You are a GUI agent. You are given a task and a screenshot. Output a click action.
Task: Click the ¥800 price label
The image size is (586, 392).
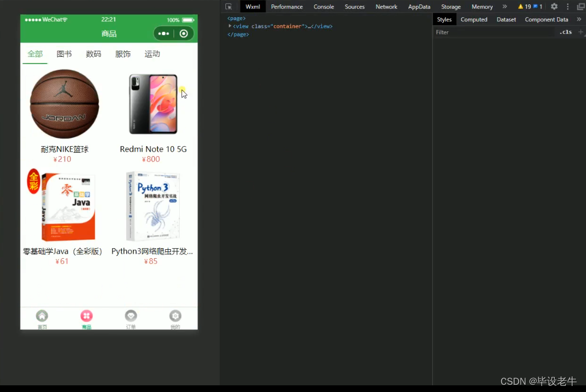[x=151, y=159]
